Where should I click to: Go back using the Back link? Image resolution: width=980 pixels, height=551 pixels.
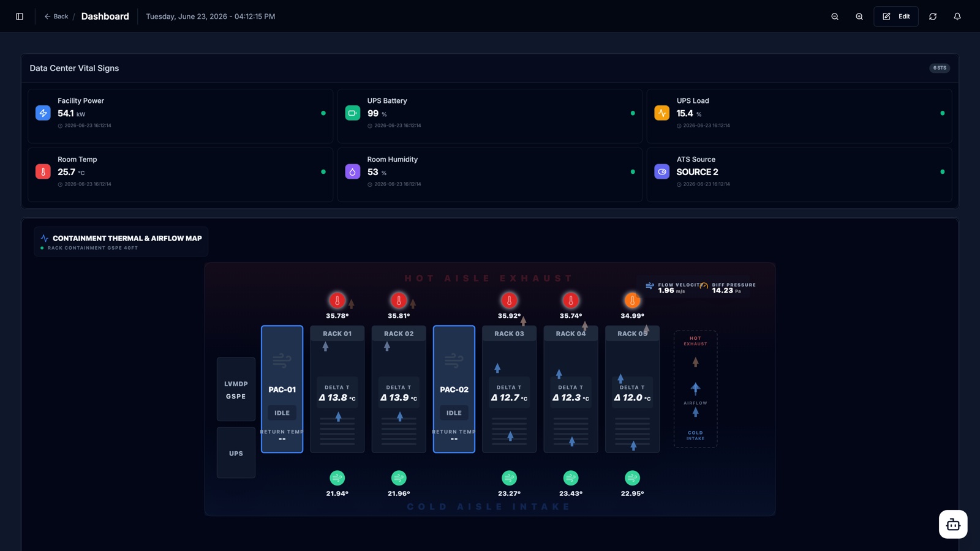(56, 17)
